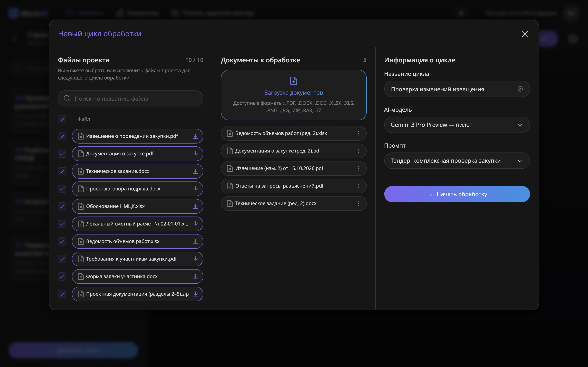Toggle the select-all Файл checkbox
The image size is (588, 367).
pyautogui.click(x=62, y=119)
